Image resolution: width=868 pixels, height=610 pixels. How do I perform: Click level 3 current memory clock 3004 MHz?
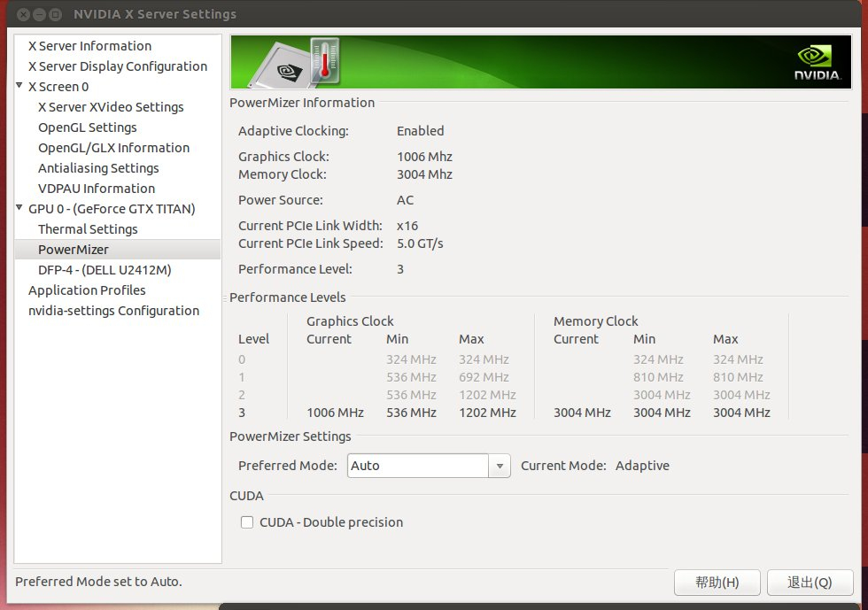coord(583,413)
